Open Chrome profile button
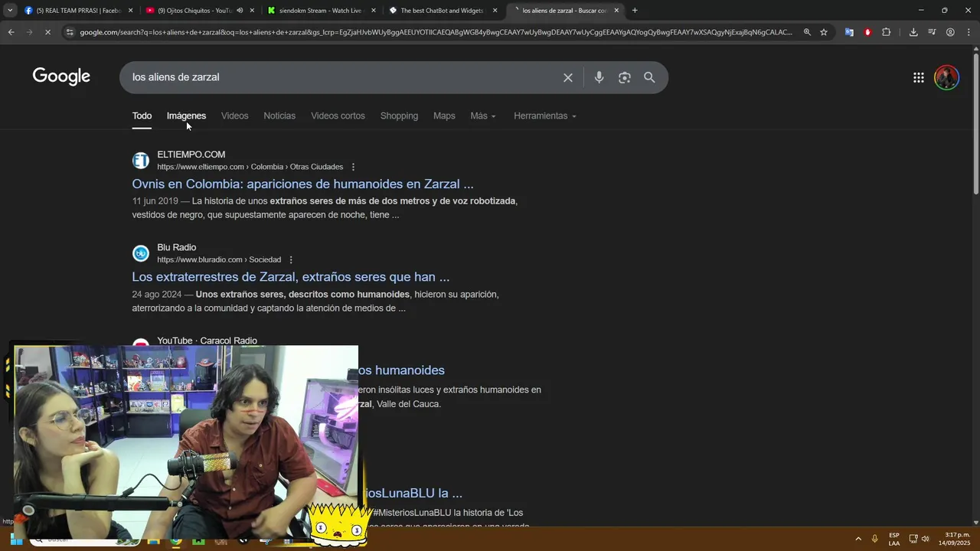 pos(950,32)
